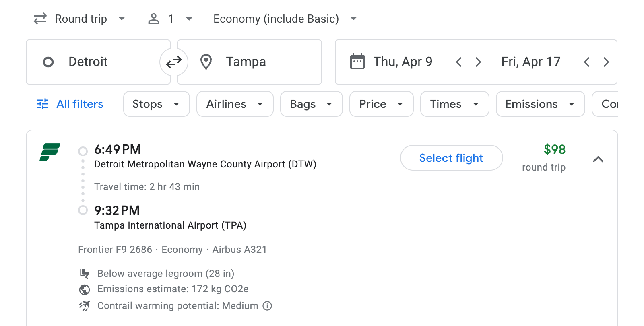Click the emissions estimate globe icon
Viewport: 644px width, 326px height.
(85, 289)
